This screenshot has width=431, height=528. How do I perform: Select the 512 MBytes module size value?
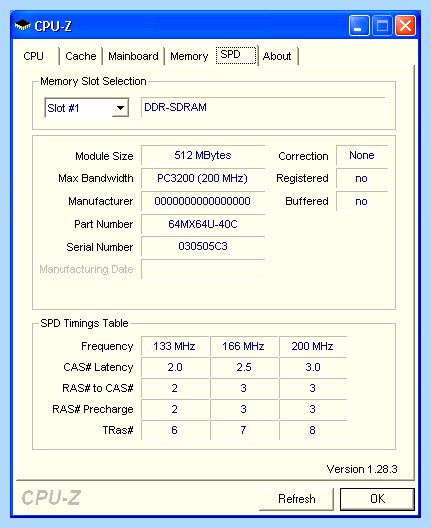[x=203, y=155]
